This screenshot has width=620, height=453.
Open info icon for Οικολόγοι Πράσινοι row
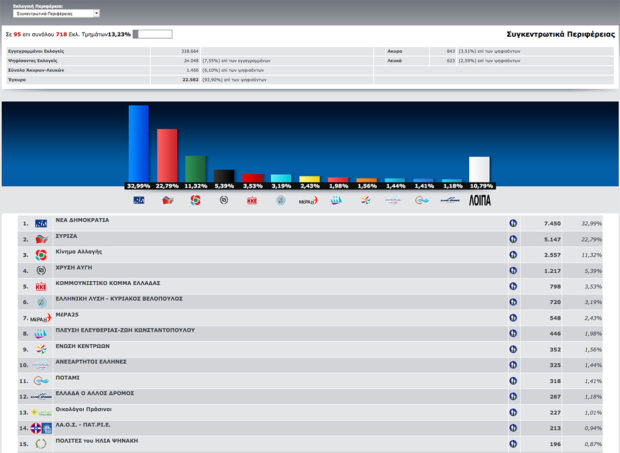(x=513, y=412)
